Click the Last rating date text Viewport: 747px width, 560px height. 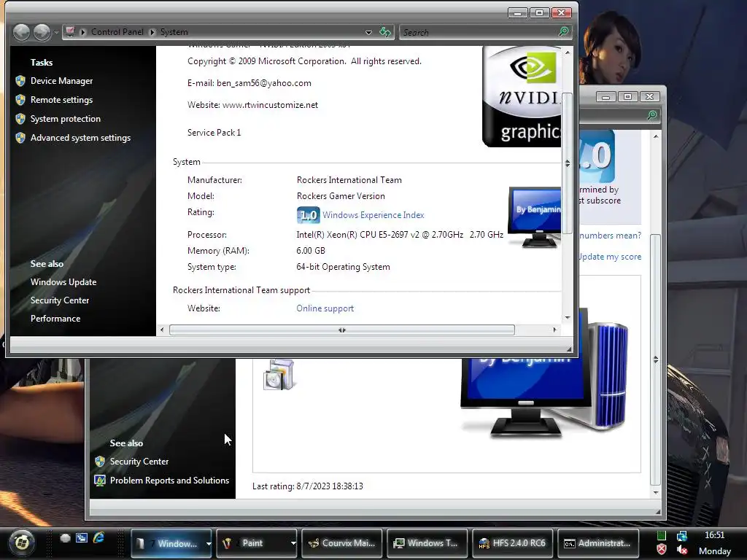(x=308, y=486)
